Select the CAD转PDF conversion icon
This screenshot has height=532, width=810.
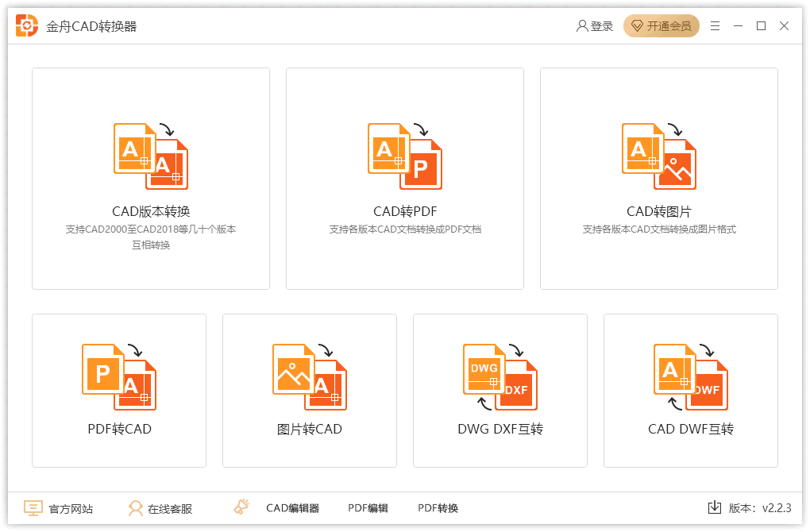[405, 156]
